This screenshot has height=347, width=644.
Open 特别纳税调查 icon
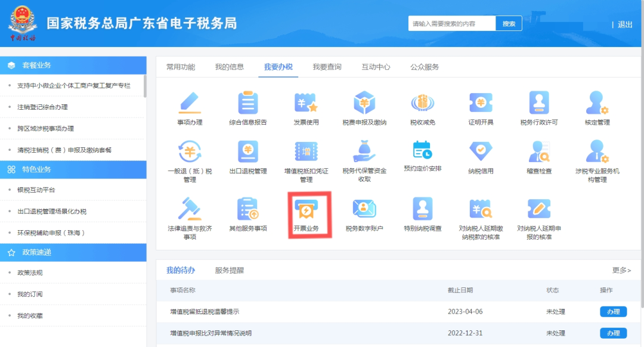[x=423, y=209]
